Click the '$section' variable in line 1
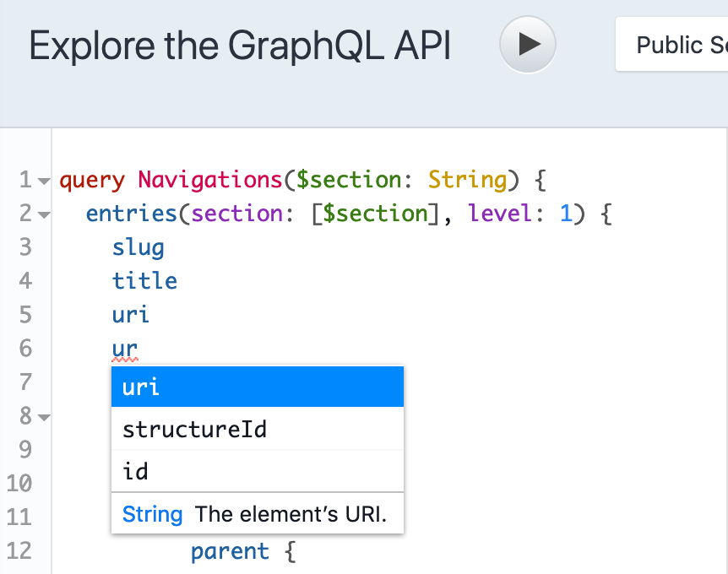Image resolution: width=728 pixels, height=574 pixels. 349,180
